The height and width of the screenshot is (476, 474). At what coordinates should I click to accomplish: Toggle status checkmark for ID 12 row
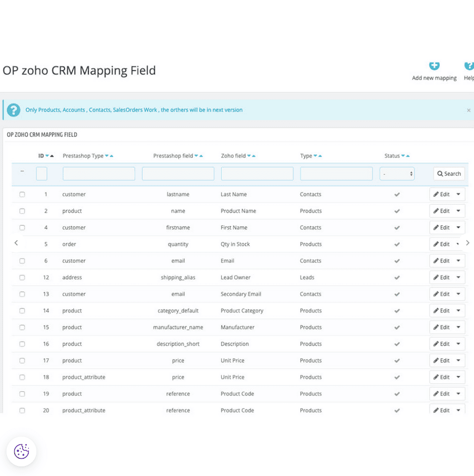pos(397,278)
